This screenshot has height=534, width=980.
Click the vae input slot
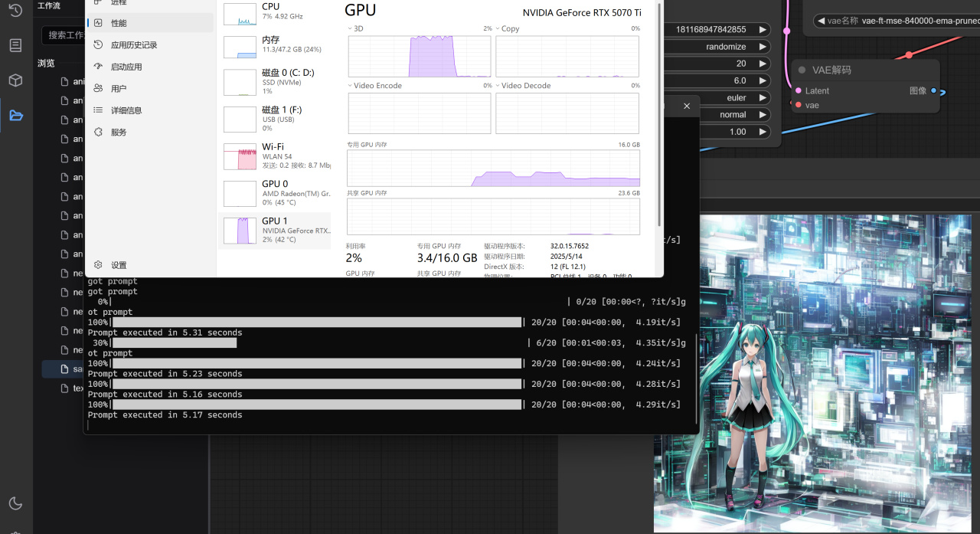pos(799,105)
